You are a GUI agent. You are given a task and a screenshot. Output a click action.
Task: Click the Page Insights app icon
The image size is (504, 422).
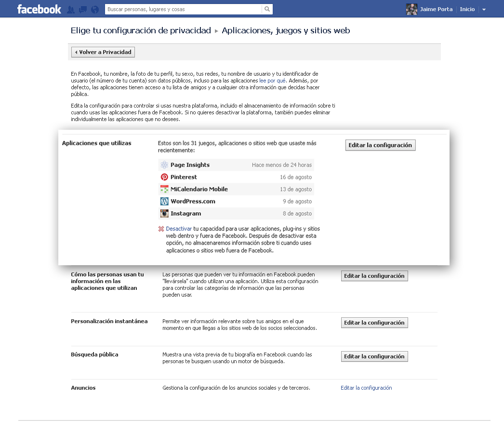tap(164, 165)
